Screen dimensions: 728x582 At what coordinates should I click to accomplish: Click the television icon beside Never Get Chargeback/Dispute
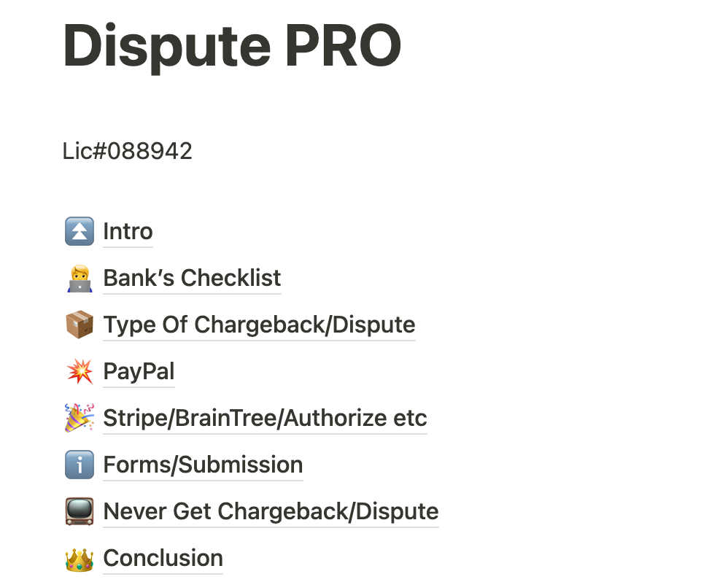pos(80,511)
